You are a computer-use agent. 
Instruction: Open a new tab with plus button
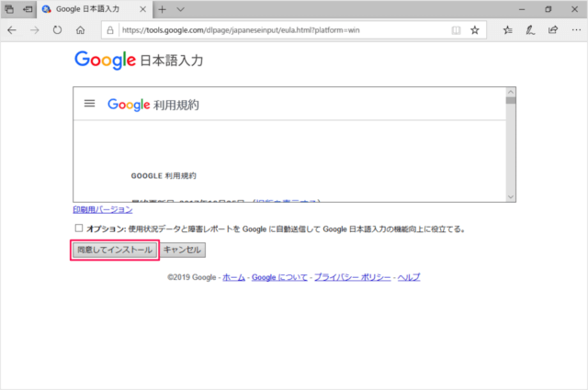(162, 9)
